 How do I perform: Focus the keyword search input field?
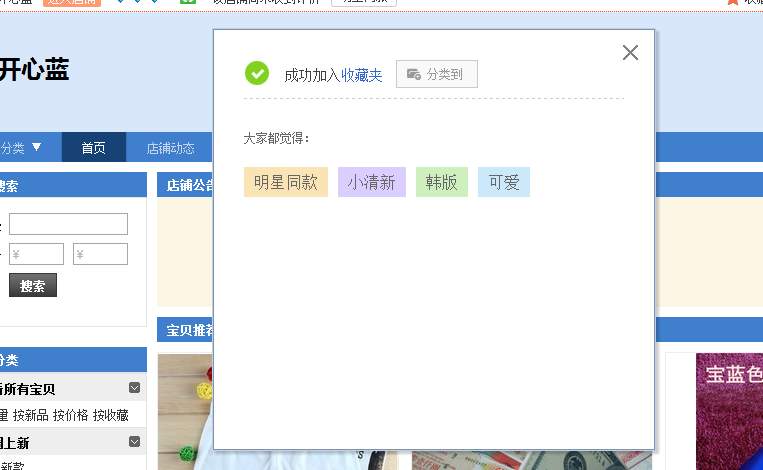69,224
